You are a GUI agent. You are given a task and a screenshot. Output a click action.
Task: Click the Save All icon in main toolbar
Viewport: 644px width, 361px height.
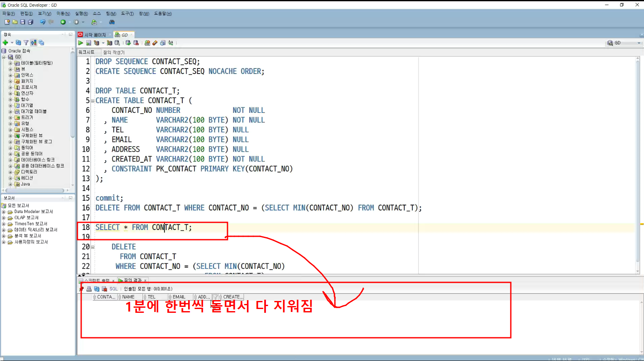pyautogui.click(x=30, y=22)
